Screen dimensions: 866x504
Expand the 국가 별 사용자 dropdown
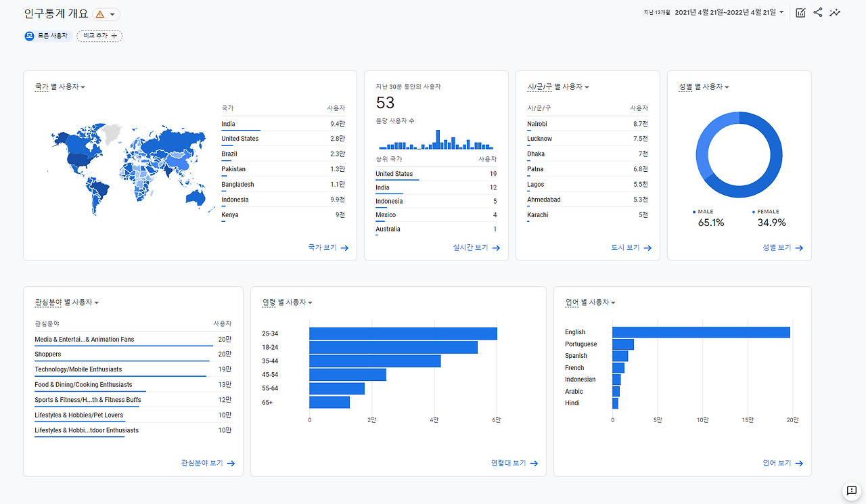(x=60, y=87)
